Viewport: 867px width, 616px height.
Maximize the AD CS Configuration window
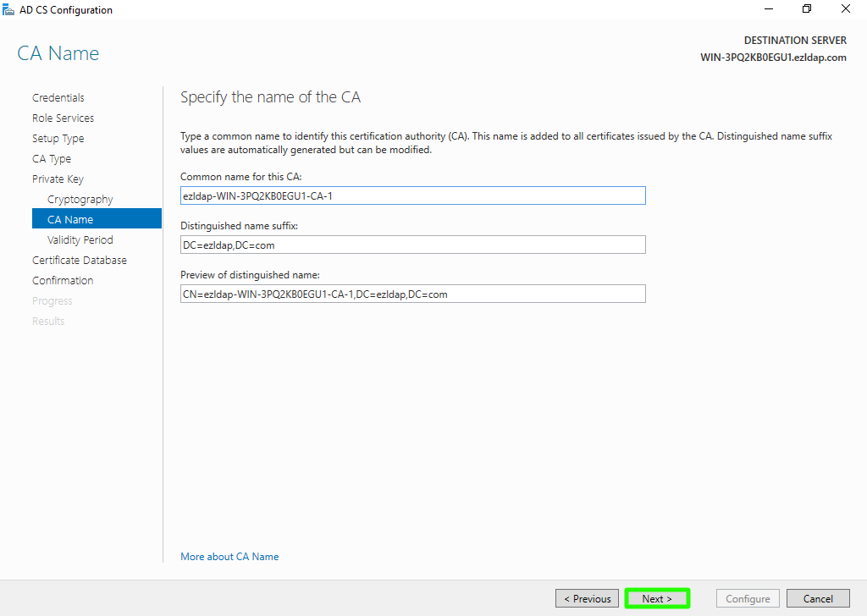pyautogui.click(x=807, y=9)
